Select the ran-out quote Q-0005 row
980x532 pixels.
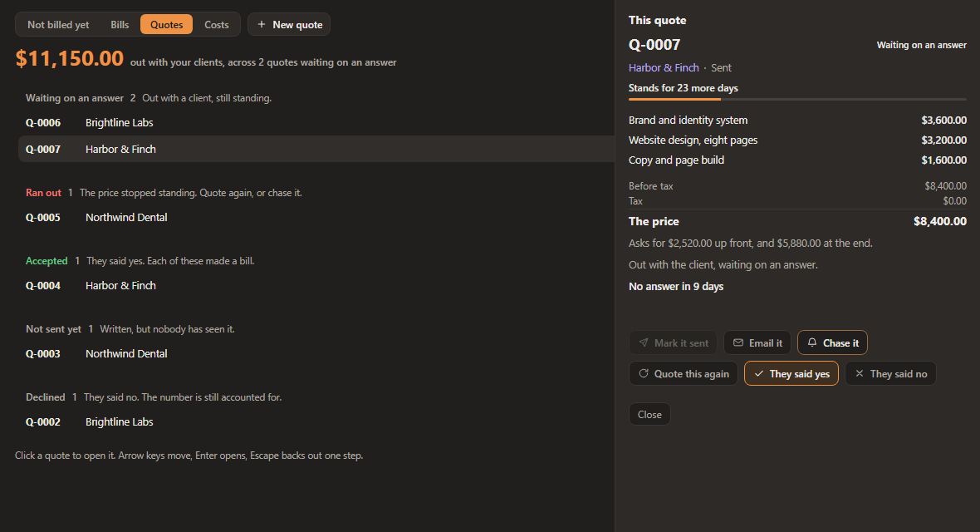coord(316,217)
